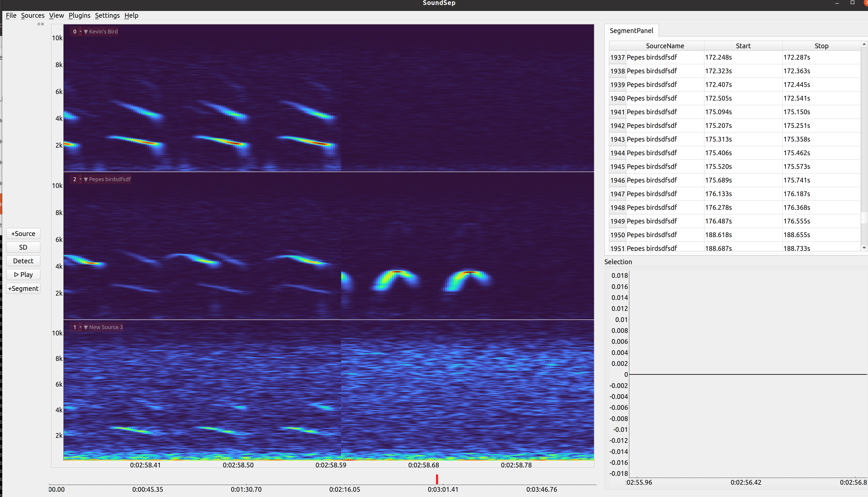Viewport: 868px width, 497px height.
Task: Collapse the Kevin's Bird spectrogram with its triangle
Action: coord(86,31)
